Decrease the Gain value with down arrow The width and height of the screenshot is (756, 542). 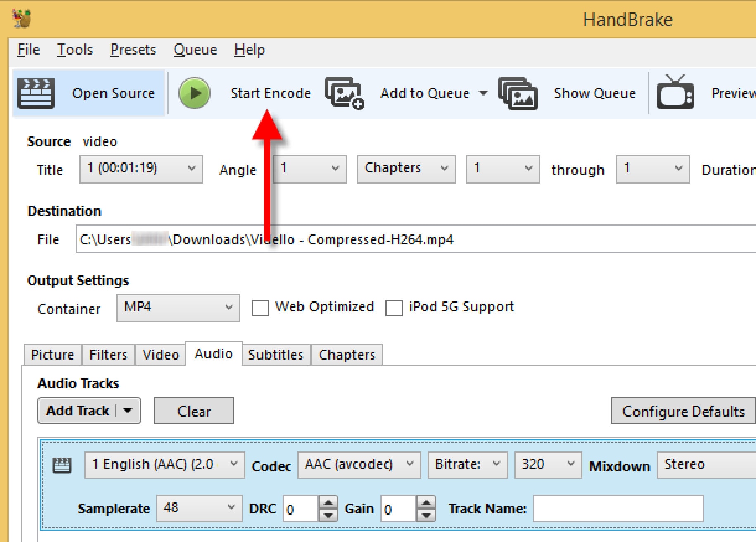tap(426, 515)
